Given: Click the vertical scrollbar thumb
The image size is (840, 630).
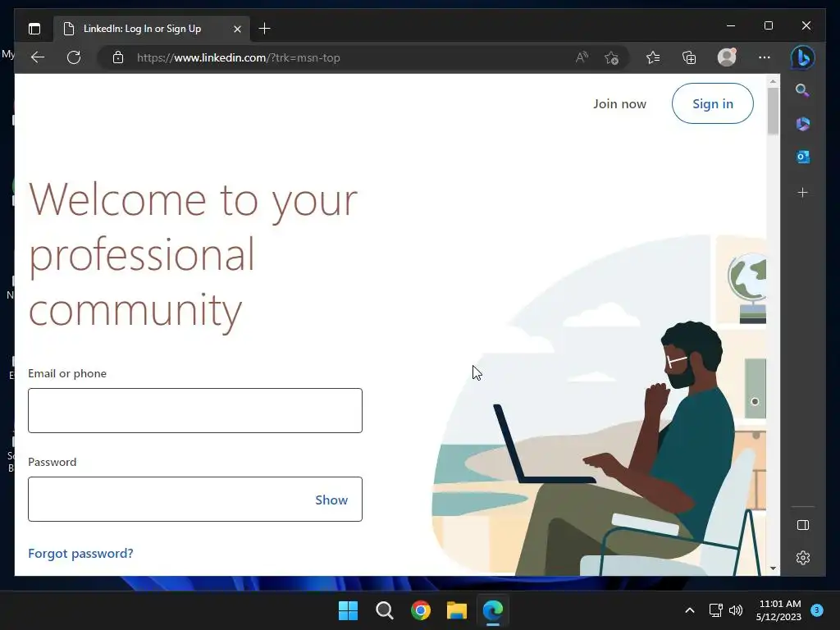Looking at the screenshot, I should tap(773, 111).
